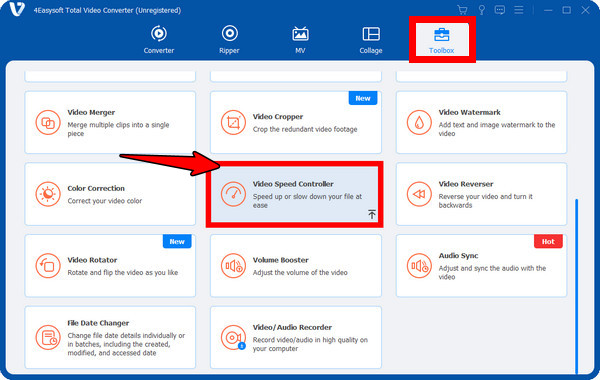The height and width of the screenshot is (380, 600).
Task: Open the feedback chat bubble icon
Action: point(500,10)
